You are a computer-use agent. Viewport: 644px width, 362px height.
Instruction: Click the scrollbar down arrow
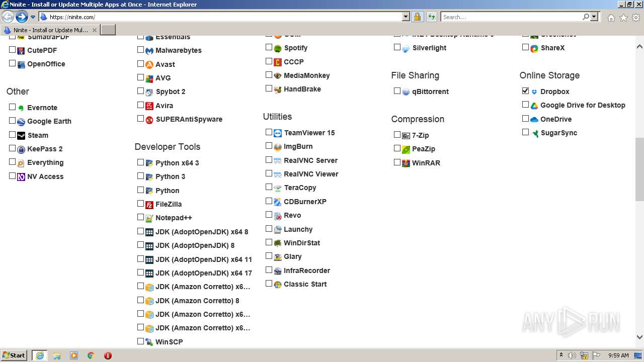(x=639, y=337)
